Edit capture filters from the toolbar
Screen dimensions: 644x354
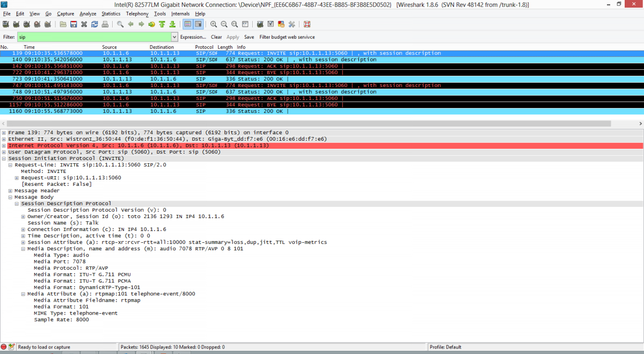(x=260, y=24)
